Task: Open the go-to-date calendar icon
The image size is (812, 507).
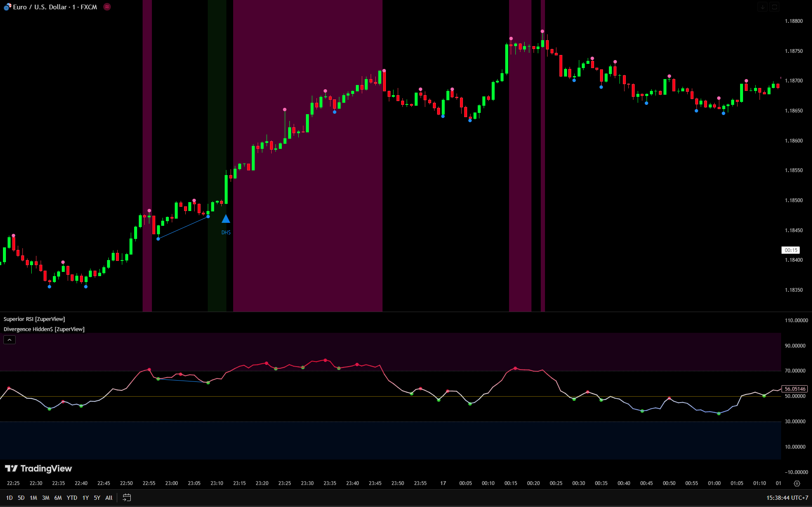Action: [127, 498]
